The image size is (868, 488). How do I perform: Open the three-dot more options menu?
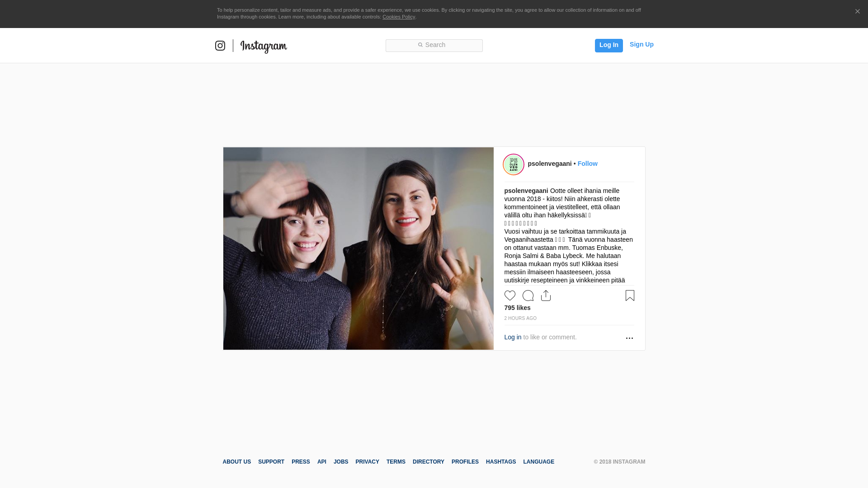pyautogui.click(x=629, y=338)
